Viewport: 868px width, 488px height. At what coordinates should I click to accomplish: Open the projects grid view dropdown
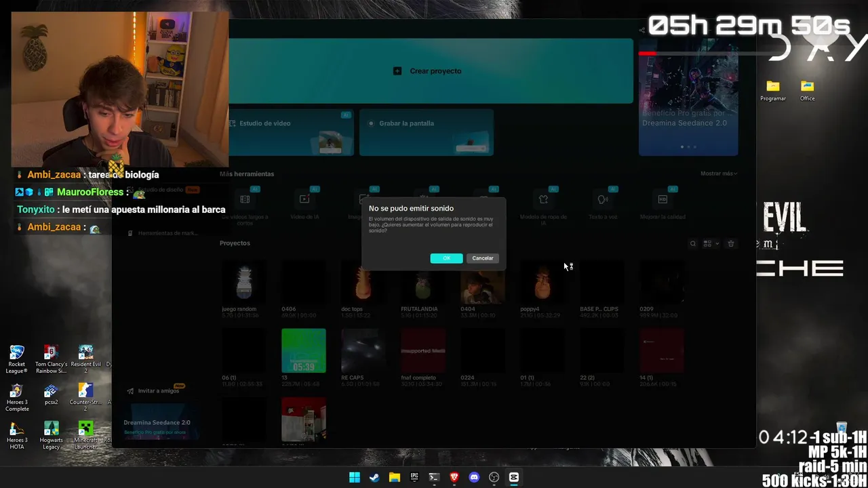(711, 243)
